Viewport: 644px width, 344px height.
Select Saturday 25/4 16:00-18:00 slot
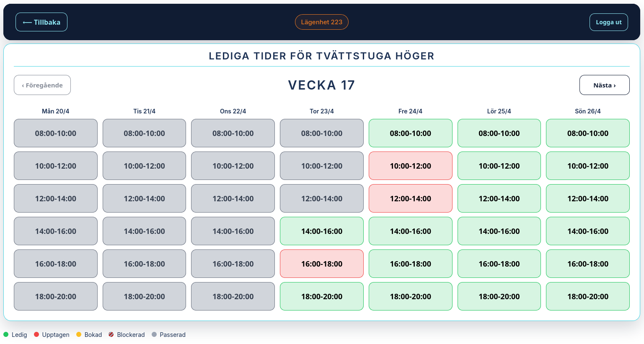click(x=499, y=264)
